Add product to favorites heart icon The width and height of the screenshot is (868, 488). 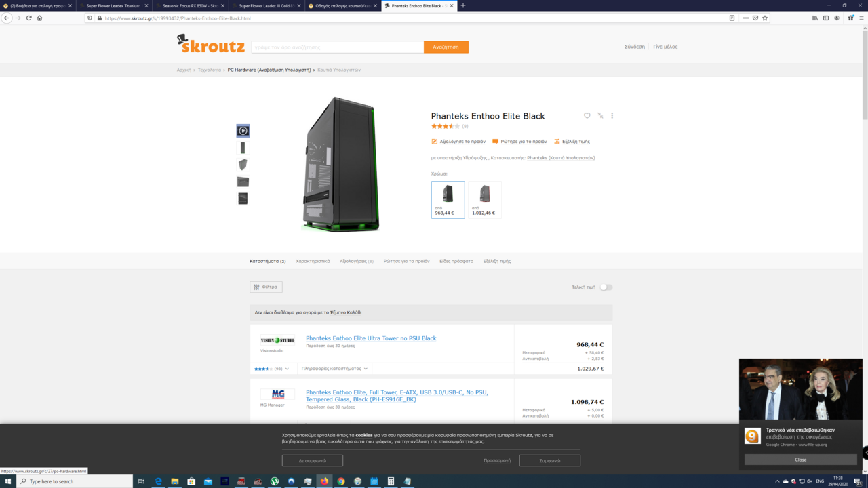coord(587,116)
